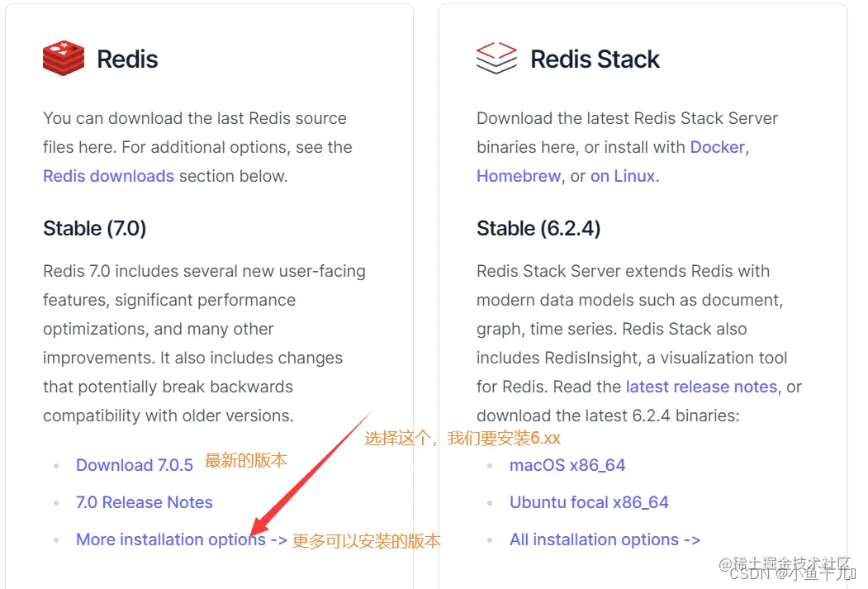Open More installation options link

point(182,539)
